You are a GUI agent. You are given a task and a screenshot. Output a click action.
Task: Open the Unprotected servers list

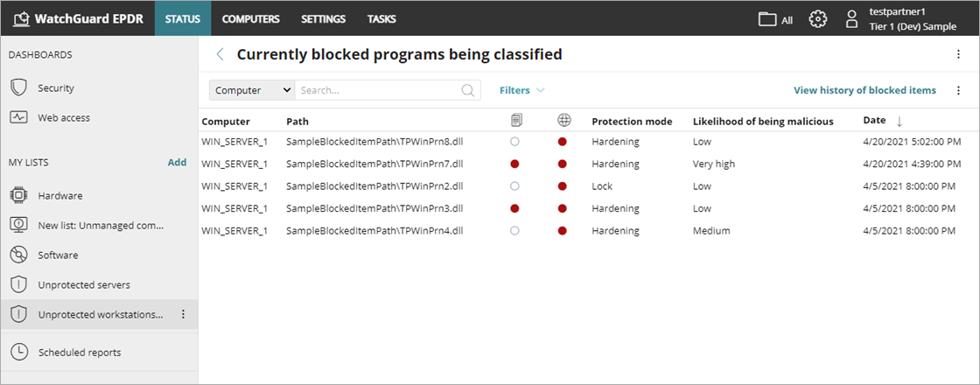pyautogui.click(x=84, y=285)
